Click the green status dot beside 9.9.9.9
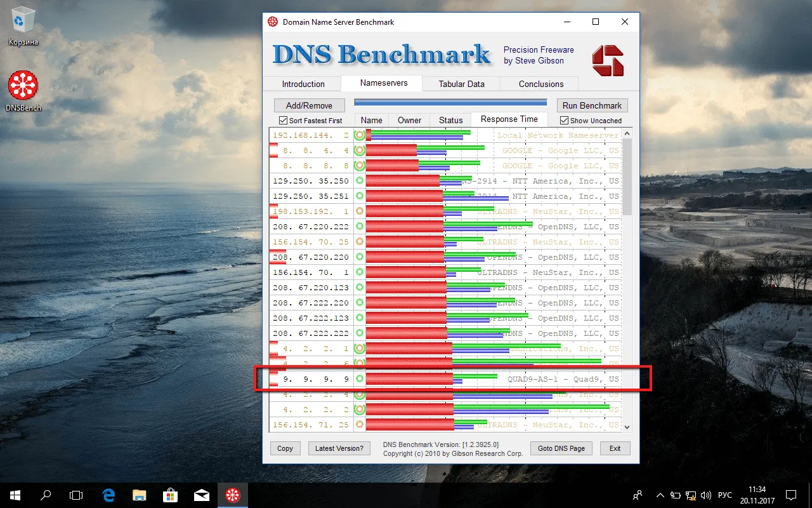812x508 pixels. click(359, 378)
